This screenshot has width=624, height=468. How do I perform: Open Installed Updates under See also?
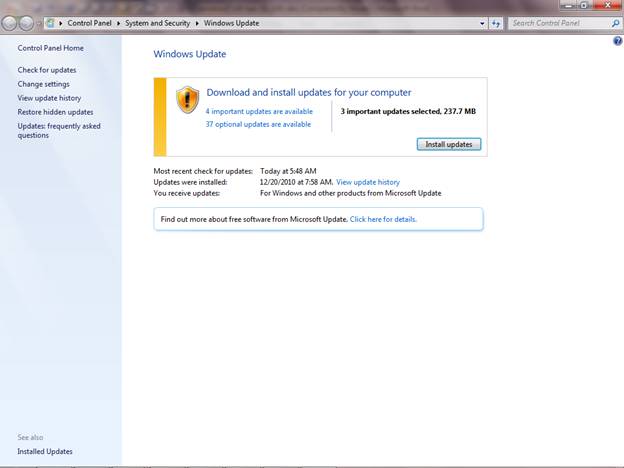[45, 451]
